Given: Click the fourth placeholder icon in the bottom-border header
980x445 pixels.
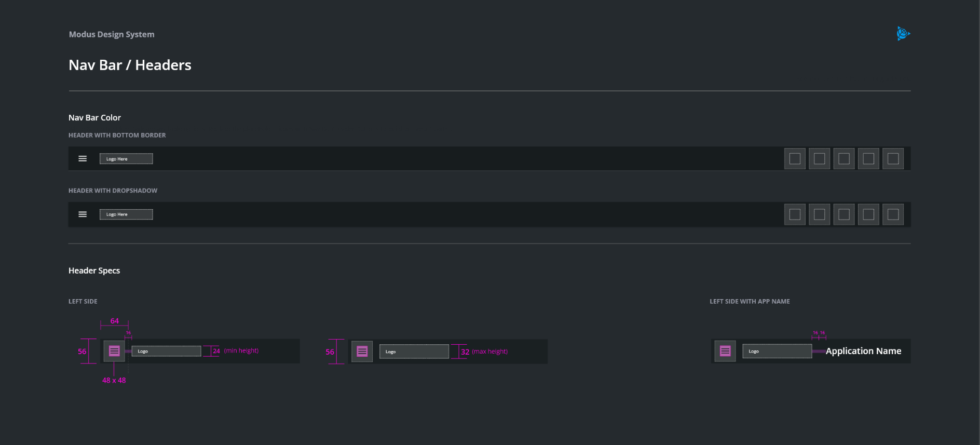Looking at the screenshot, I should tap(868, 158).
